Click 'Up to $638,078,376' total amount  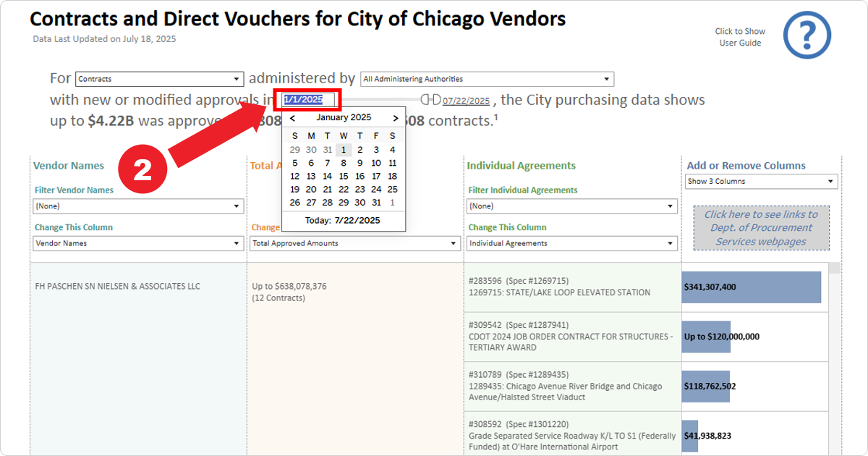coord(289,287)
